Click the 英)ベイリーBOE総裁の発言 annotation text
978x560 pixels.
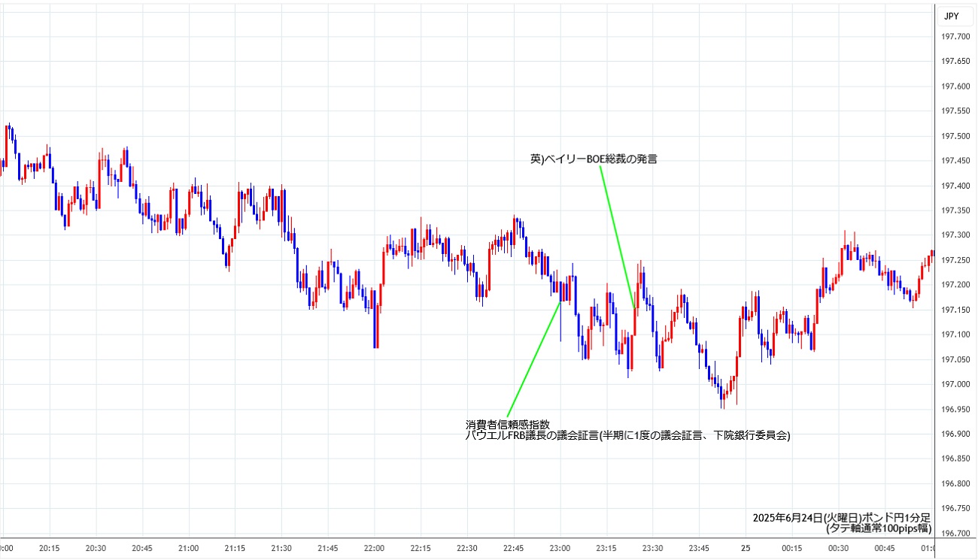[x=594, y=159]
